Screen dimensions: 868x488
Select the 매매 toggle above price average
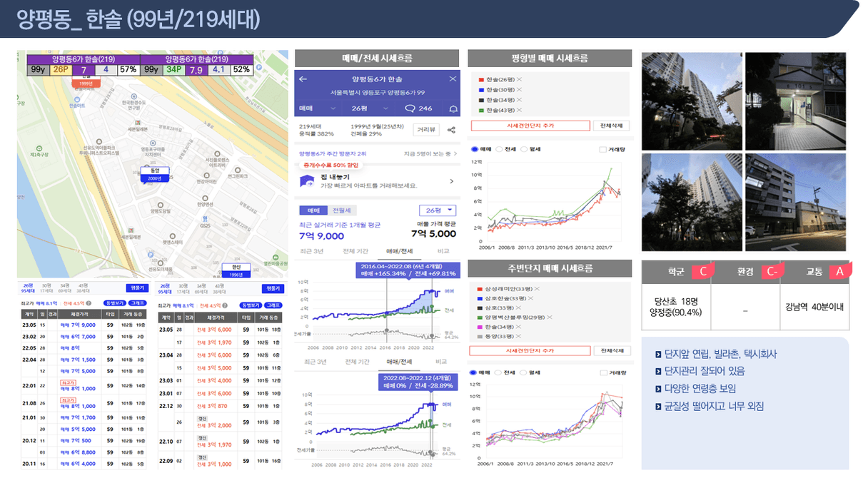(313, 210)
